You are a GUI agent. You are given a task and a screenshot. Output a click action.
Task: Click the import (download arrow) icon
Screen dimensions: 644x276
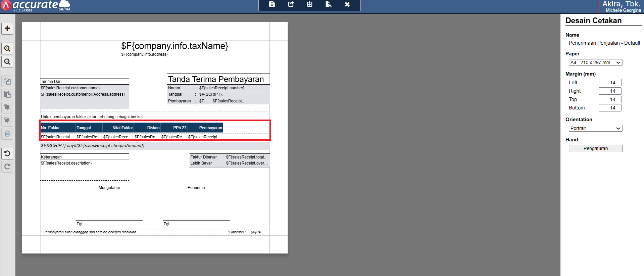309,4
